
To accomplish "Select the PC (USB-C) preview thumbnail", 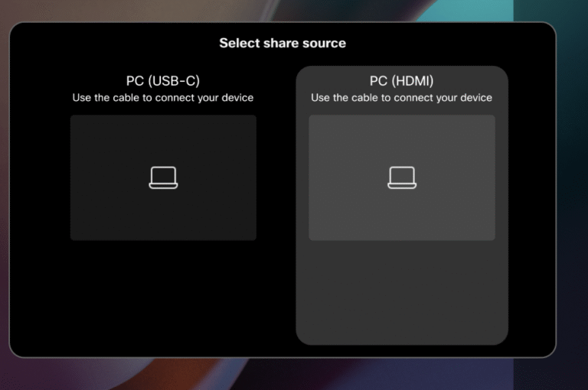I will (163, 206).
